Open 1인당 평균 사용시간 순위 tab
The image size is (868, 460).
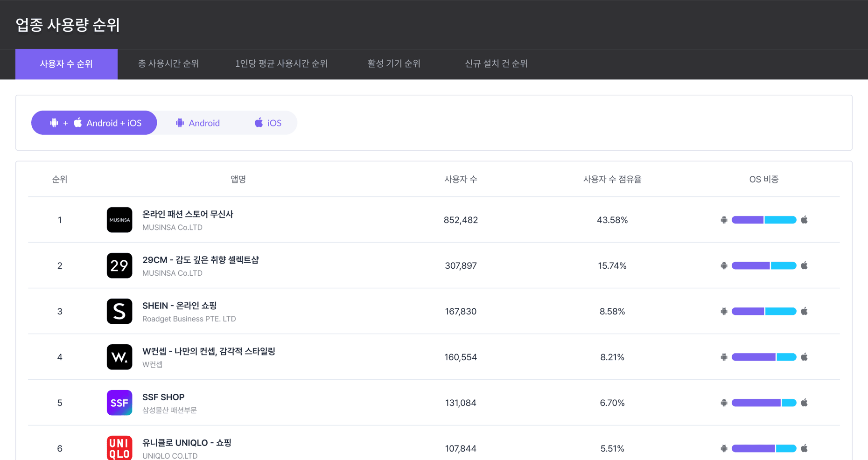pos(281,64)
